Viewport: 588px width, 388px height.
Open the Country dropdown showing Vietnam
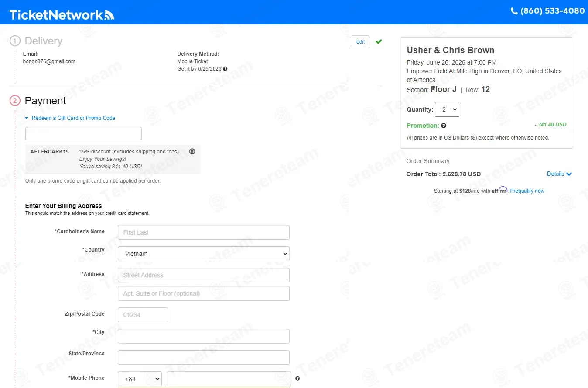(x=204, y=254)
